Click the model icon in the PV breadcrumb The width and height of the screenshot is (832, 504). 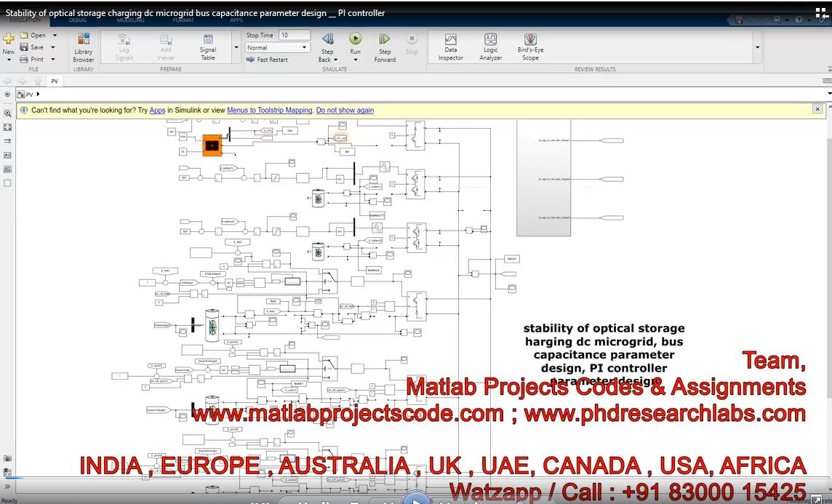coord(20,95)
